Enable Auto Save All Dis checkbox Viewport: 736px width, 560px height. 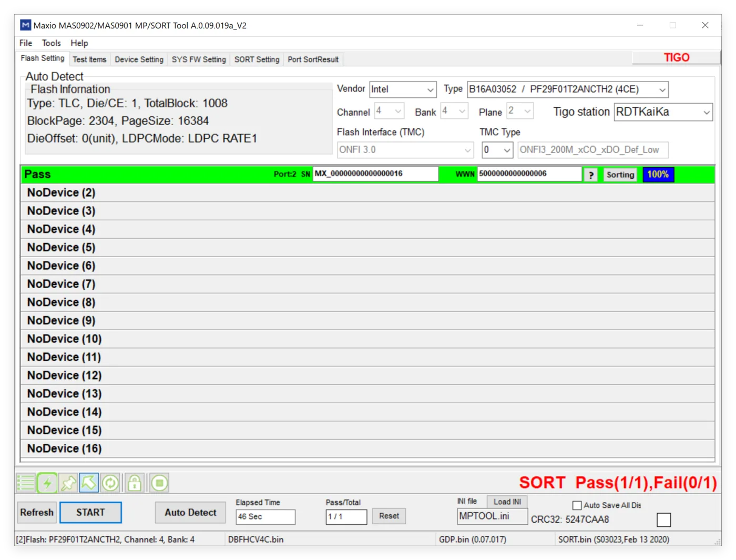[x=577, y=505]
